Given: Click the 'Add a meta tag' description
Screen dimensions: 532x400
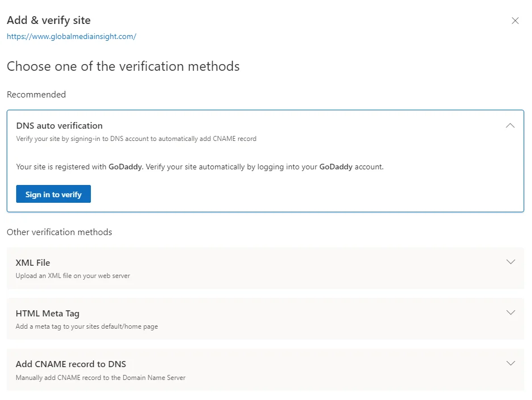Looking at the screenshot, I should click(86, 326).
